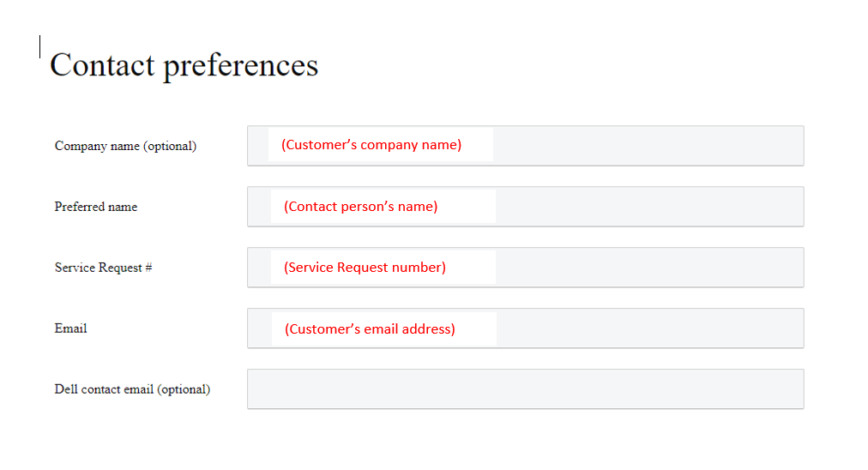Click the '#' symbol in Service Request label
Screen dimensions: 868x470
(x=148, y=268)
